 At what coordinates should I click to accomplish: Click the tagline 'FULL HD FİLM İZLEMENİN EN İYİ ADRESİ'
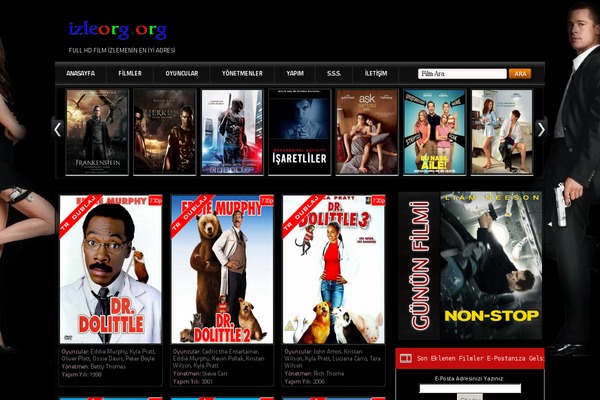(x=122, y=50)
